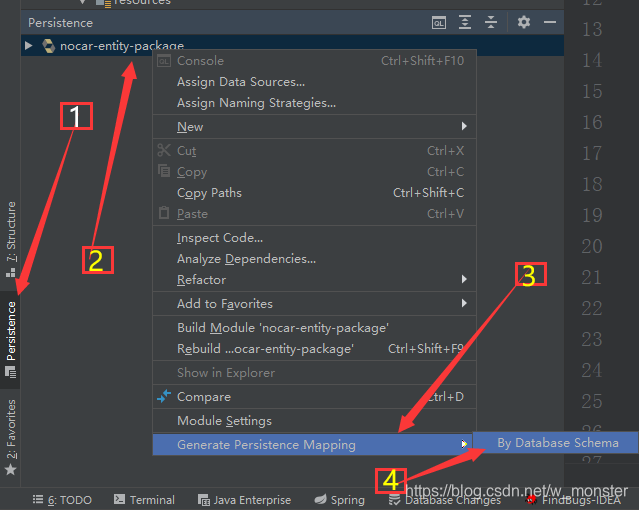Open the Persistence panel settings gear

coord(524,22)
